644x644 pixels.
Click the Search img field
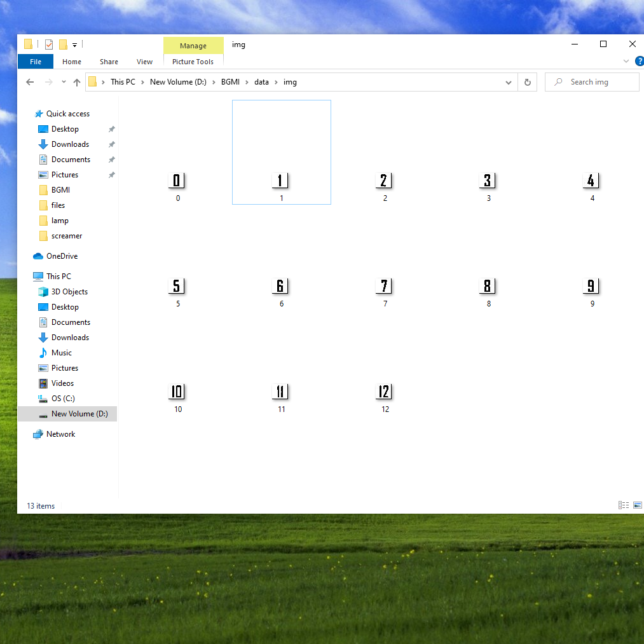pos(592,82)
